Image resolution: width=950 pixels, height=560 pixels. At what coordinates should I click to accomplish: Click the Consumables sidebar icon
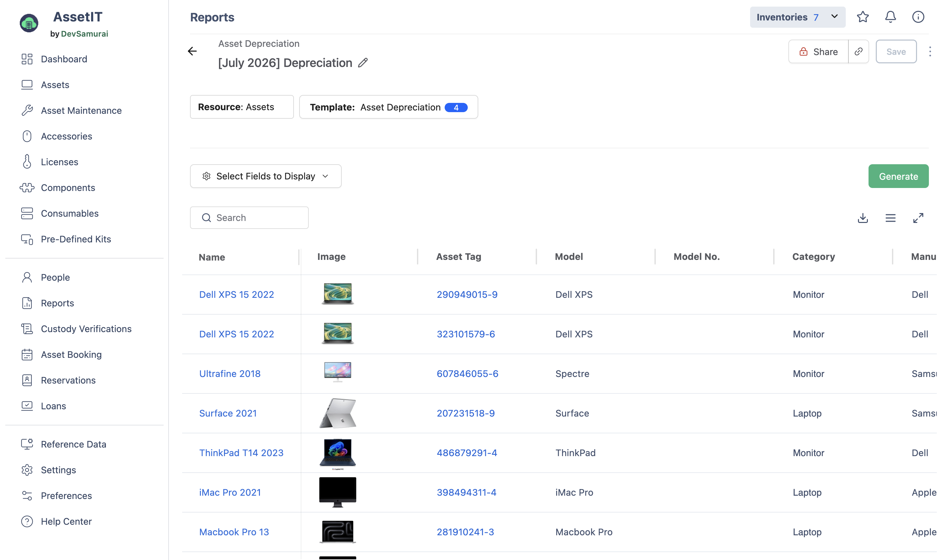[x=27, y=213]
